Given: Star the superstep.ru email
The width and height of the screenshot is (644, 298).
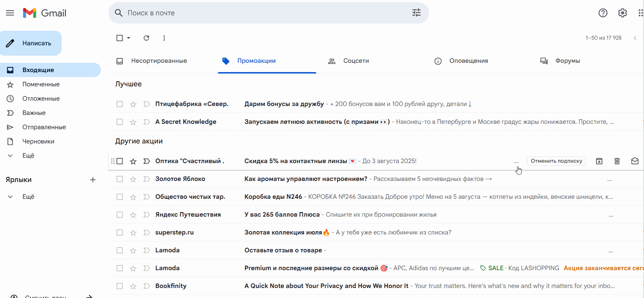Looking at the screenshot, I should (133, 233).
